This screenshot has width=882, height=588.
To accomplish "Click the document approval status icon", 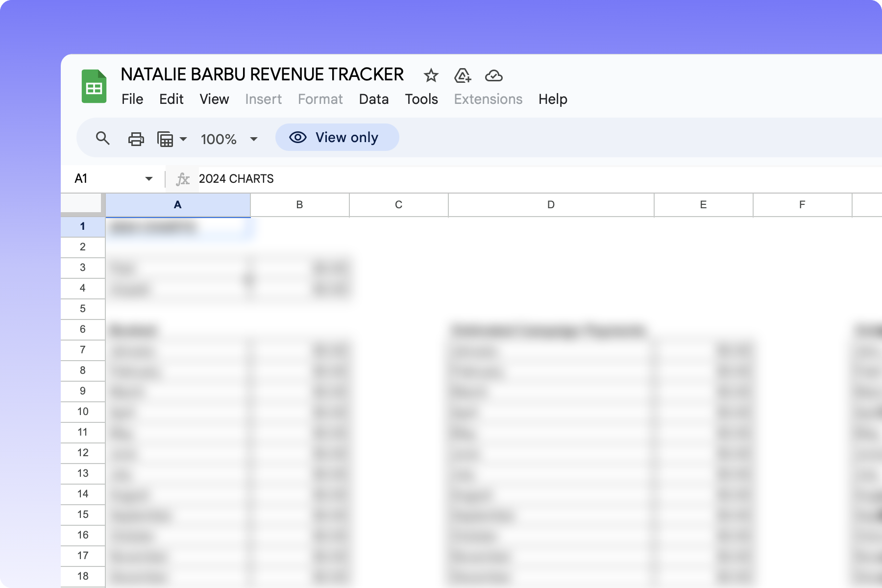I will (x=463, y=75).
